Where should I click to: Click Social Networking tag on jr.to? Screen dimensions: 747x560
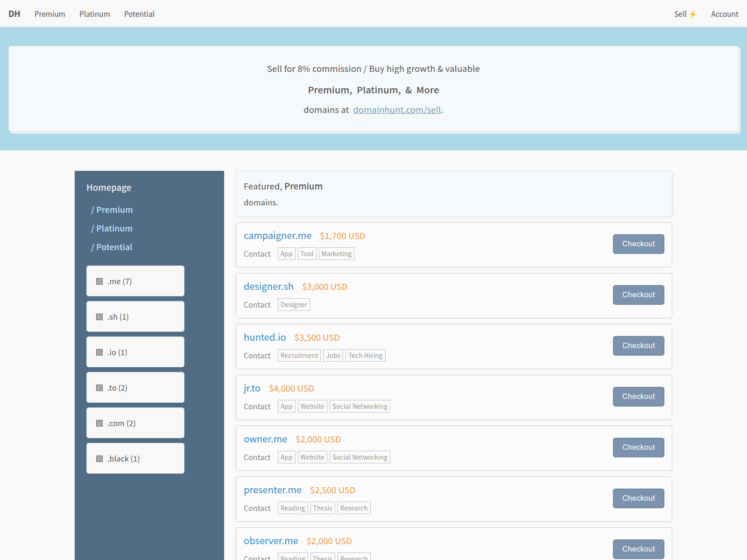(360, 406)
